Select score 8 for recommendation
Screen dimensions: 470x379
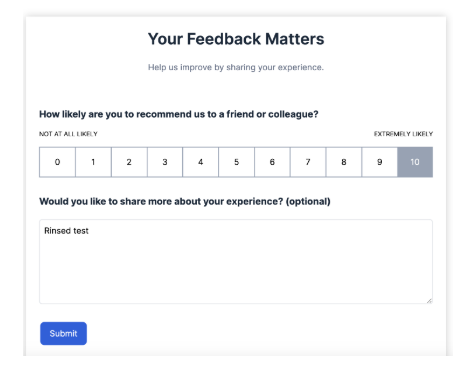tap(344, 162)
